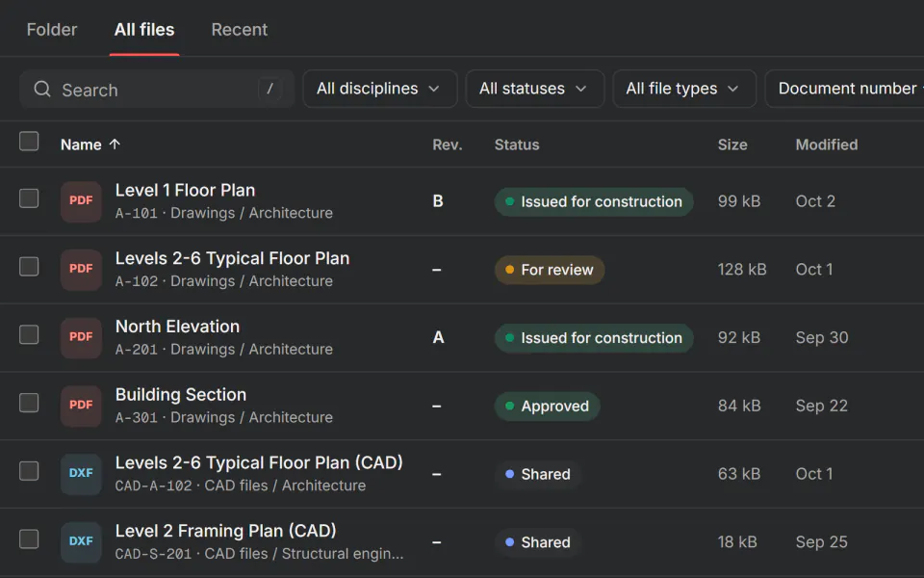Screen dimensions: 924x578
Task: Click the PDF icon for Level 1 Floor Plan
Action: (x=81, y=201)
